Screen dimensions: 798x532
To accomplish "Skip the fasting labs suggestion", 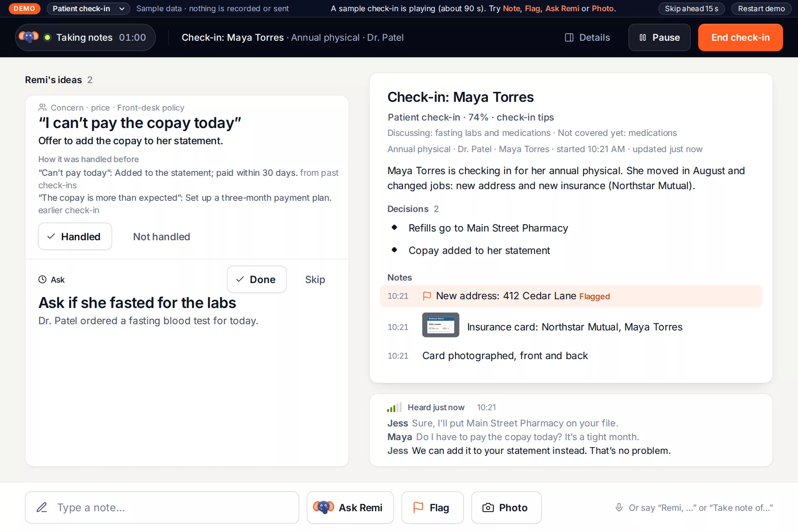I will coord(315,279).
